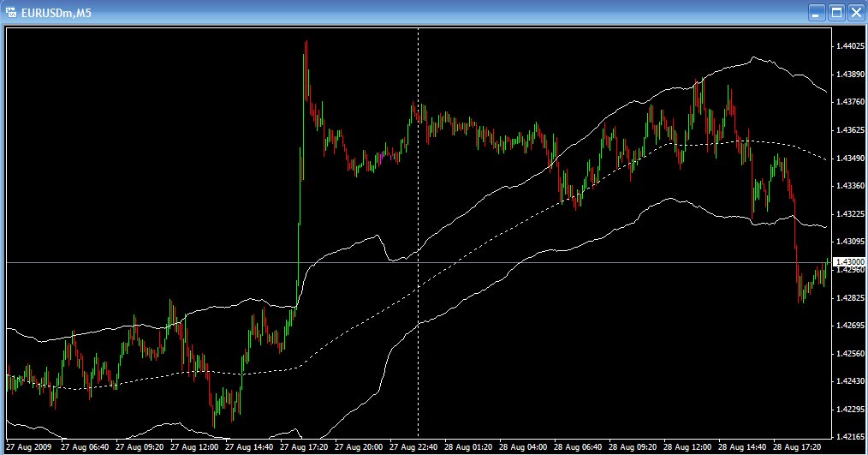Click the 1.42165 price scale label
The image size is (868, 455).
coord(850,437)
